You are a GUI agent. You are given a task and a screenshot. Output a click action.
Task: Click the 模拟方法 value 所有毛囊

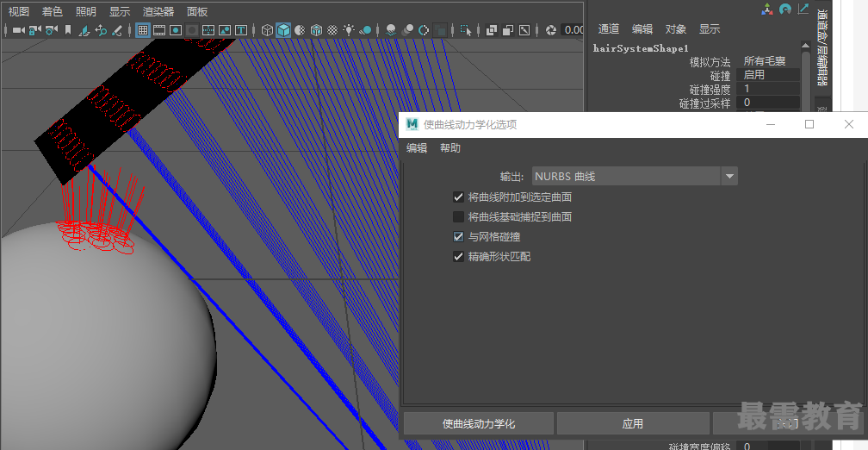click(x=765, y=61)
